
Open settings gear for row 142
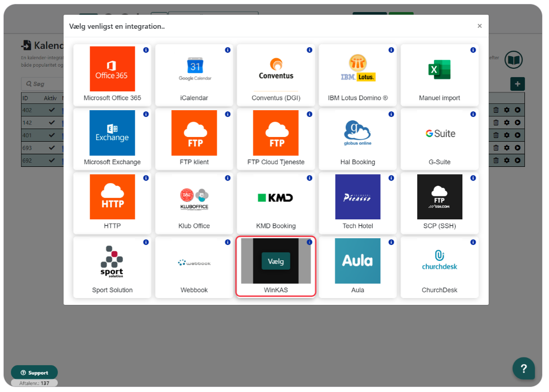coord(506,122)
